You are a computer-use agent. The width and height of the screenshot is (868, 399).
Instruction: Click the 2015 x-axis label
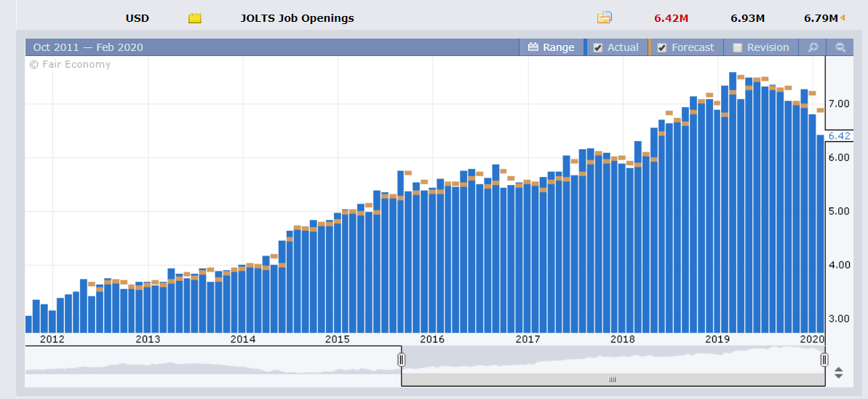[338, 339]
